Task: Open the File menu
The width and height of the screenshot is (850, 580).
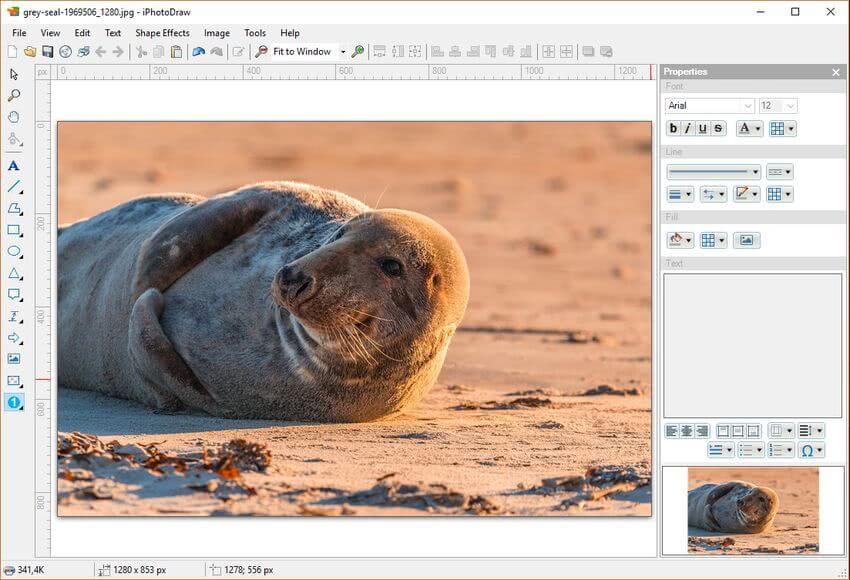Action: [x=19, y=33]
